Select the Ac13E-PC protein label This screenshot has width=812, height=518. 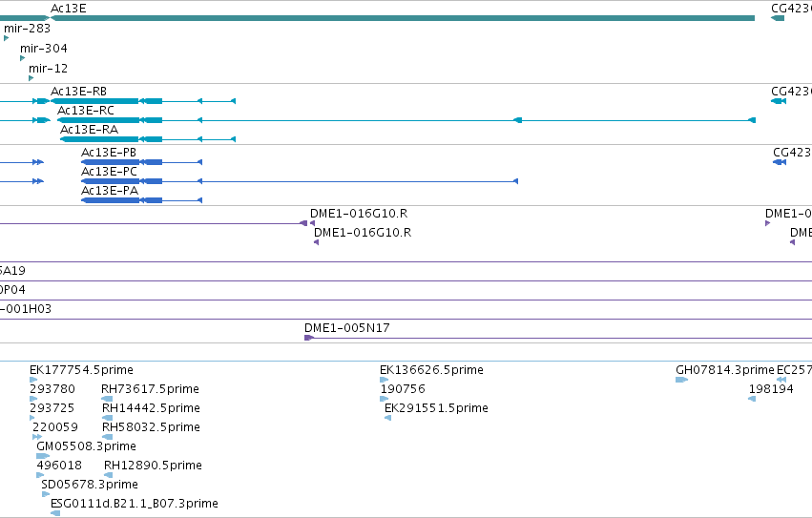110,172
